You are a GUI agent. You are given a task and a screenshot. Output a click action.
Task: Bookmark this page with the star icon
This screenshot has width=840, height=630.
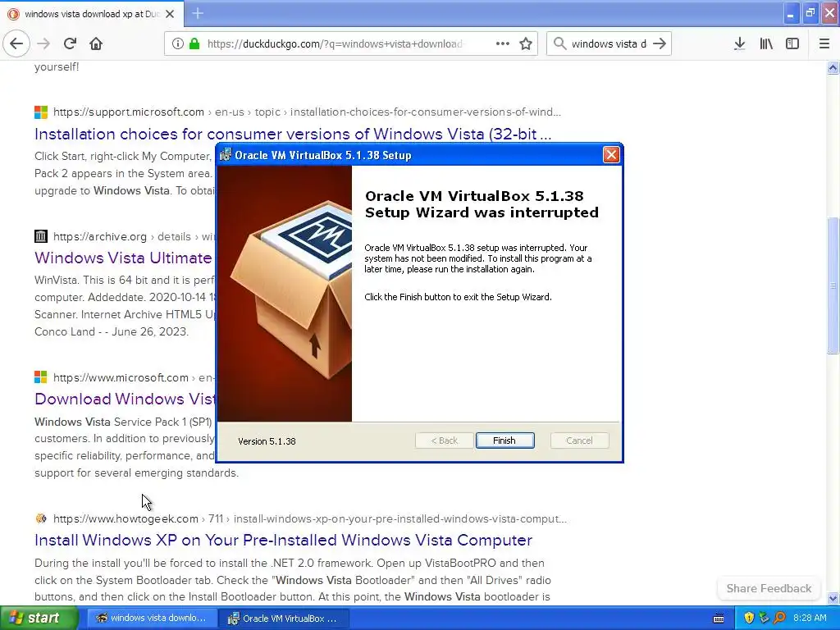526,43
